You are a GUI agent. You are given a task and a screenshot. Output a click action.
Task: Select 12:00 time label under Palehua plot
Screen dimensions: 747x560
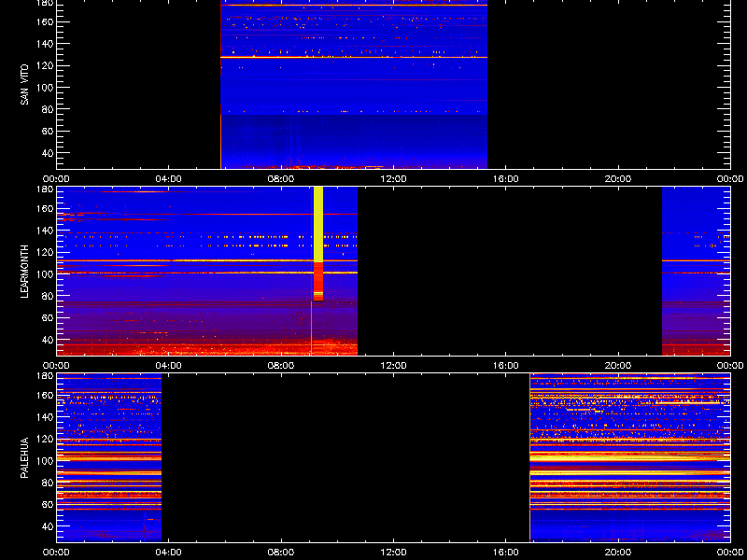point(393,553)
